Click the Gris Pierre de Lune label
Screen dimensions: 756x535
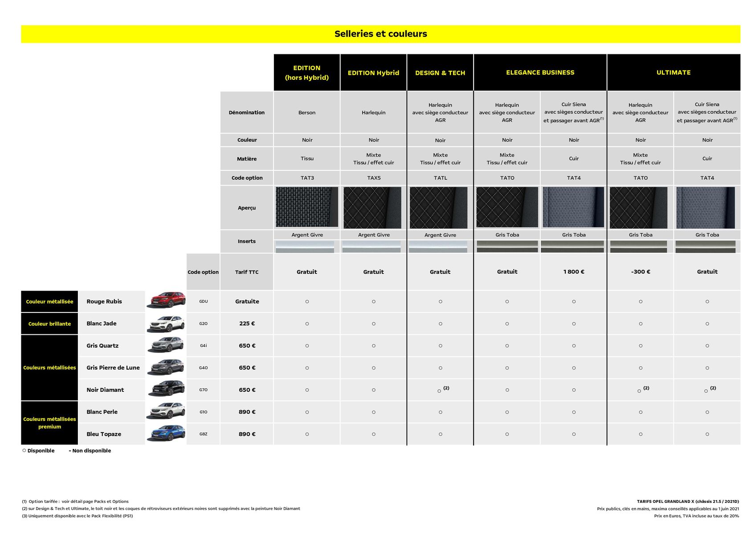113,367
